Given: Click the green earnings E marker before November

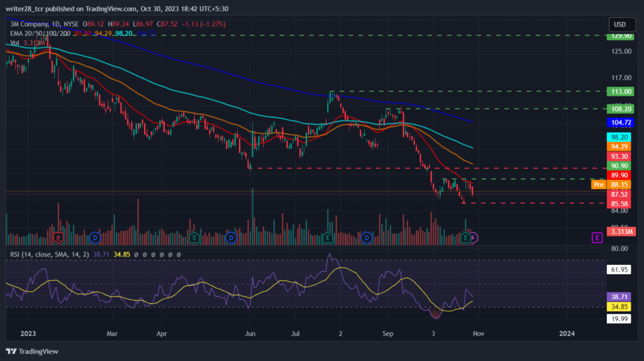Looking at the screenshot, I should pos(465,237).
